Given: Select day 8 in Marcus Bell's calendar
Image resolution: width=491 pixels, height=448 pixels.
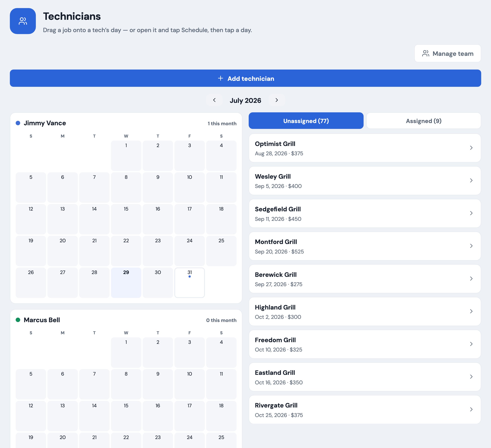Looking at the screenshot, I should click(126, 384).
